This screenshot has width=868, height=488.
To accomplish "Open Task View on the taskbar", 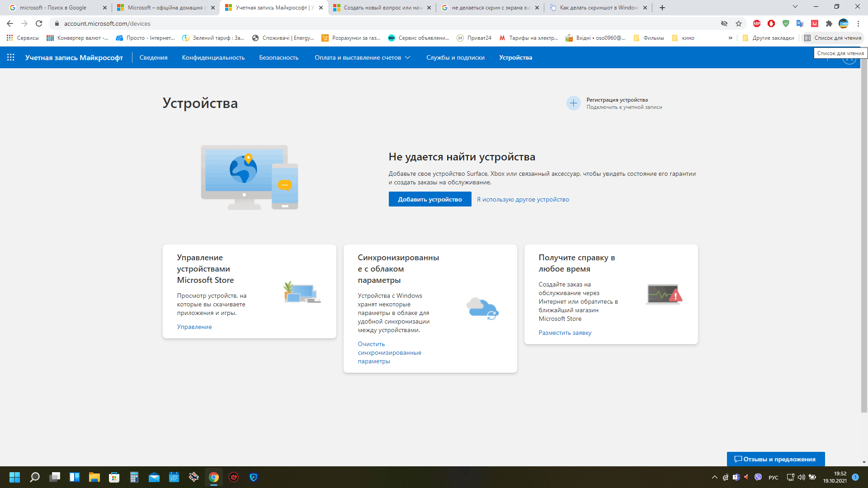I will tap(55, 477).
